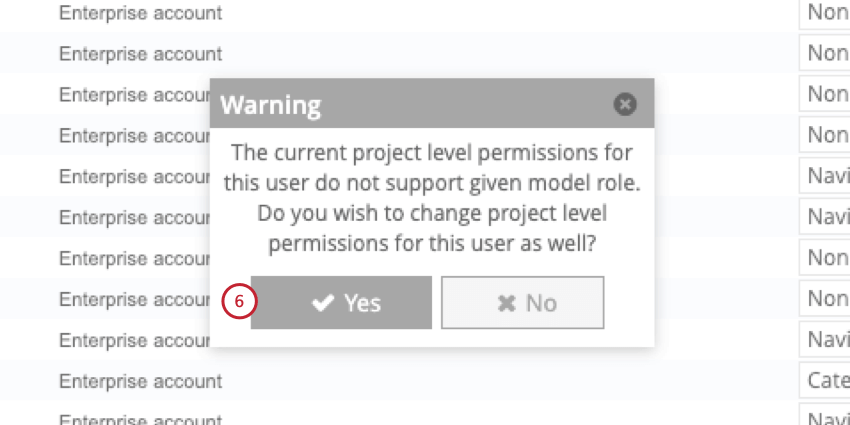Click Yes to change project permissions
850x425 pixels.
[341, 303]
